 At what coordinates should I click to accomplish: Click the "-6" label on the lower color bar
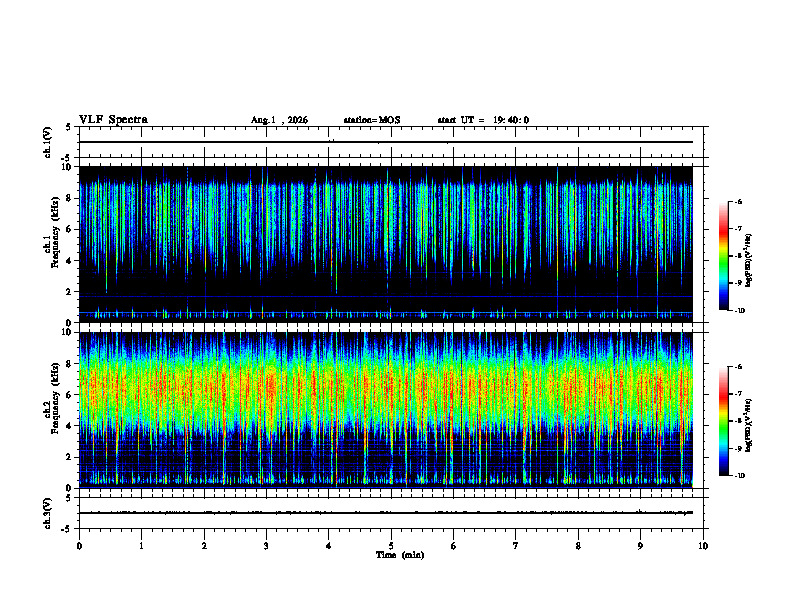click(x=738, y=367)
